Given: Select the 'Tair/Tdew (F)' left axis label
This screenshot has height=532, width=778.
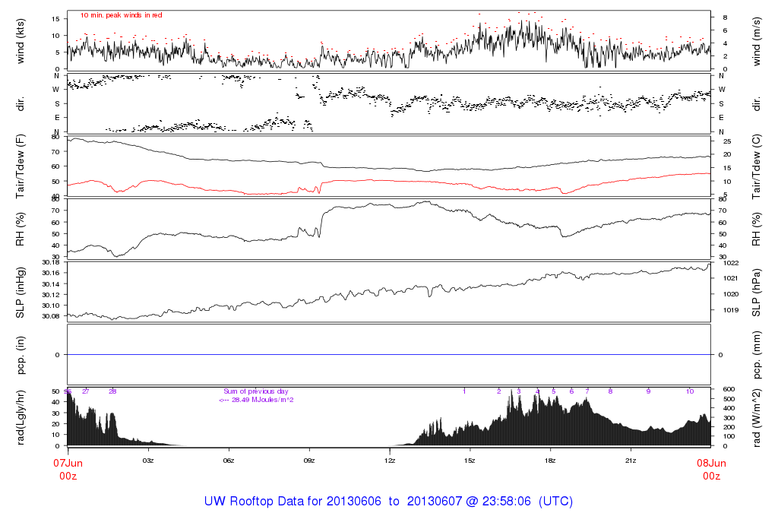Looking at the screenshot, I should 21,165.
